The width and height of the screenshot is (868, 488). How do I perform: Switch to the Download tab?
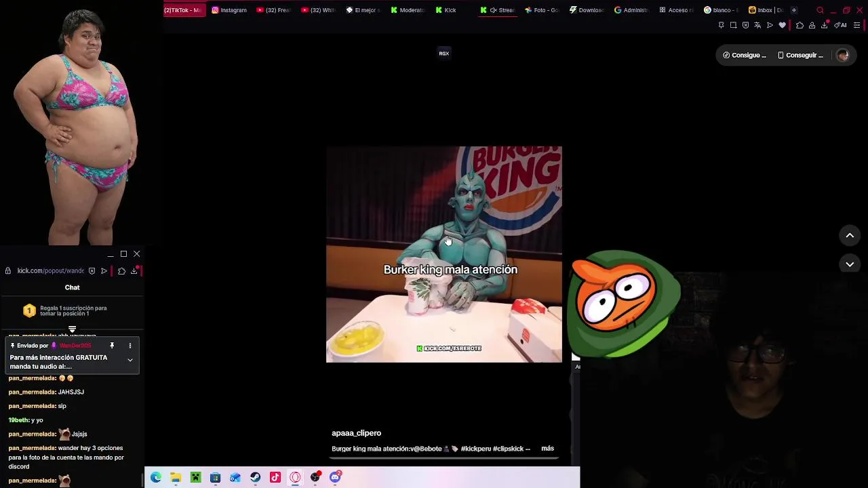[x=587, y=10]
